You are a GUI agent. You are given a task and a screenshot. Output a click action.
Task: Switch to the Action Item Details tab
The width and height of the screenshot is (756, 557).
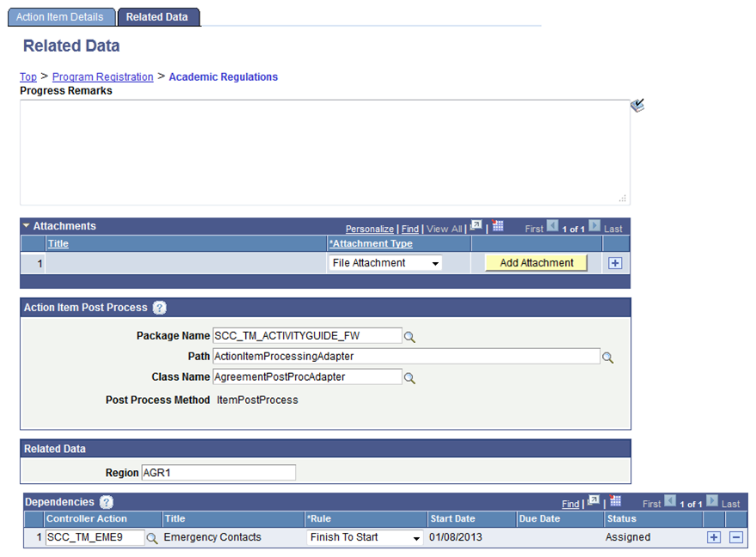click(61, 16)
